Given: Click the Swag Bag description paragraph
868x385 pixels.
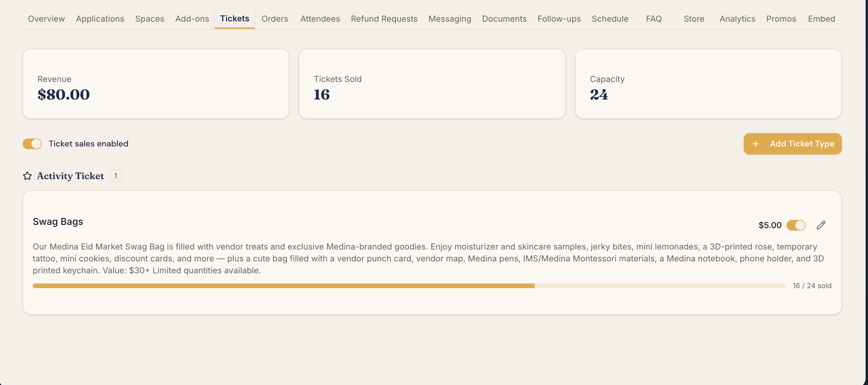Looking at the screenshot, I should pyautogui.click(x=428, y=258).
